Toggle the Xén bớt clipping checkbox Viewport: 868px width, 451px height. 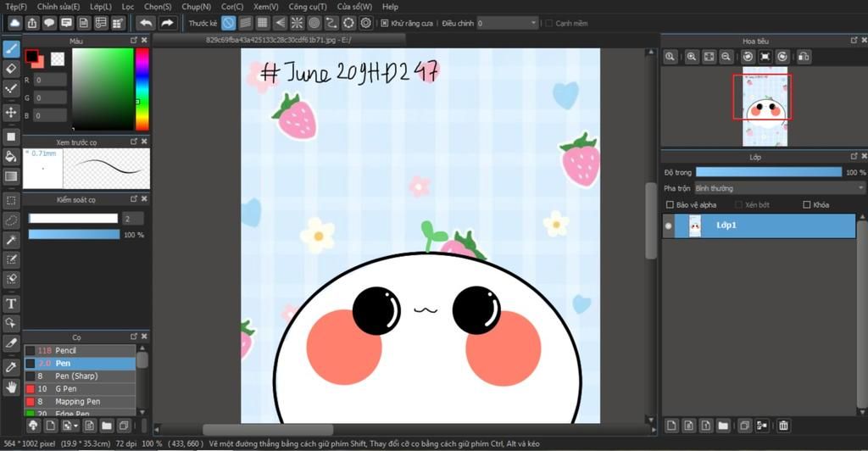pos(738,205)
